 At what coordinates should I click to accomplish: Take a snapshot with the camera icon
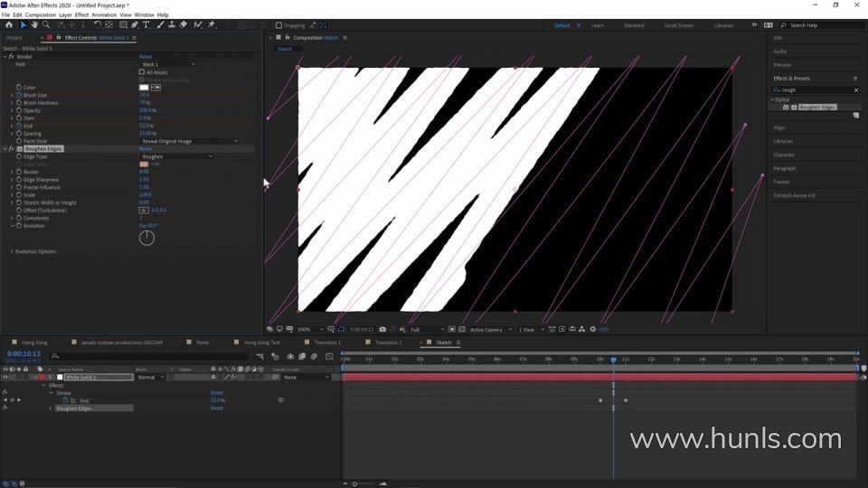[x=382, y=329]
